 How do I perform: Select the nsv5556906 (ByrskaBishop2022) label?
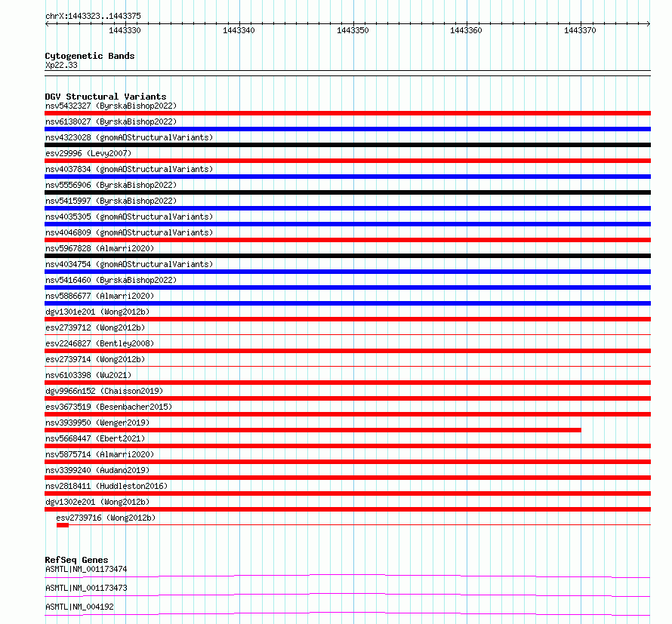(x=111, y=185)
